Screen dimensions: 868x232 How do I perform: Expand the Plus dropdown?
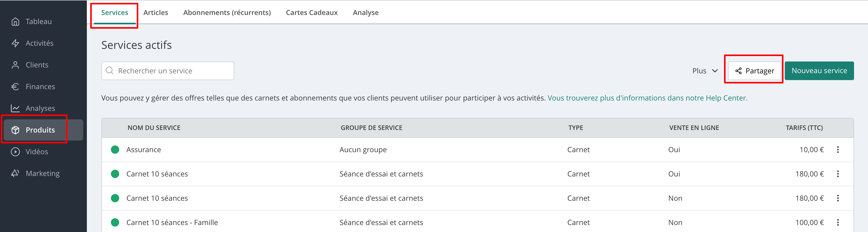705,71
